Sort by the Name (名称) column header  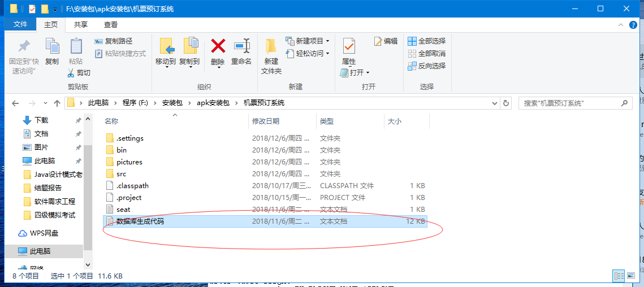pos(175,121)
